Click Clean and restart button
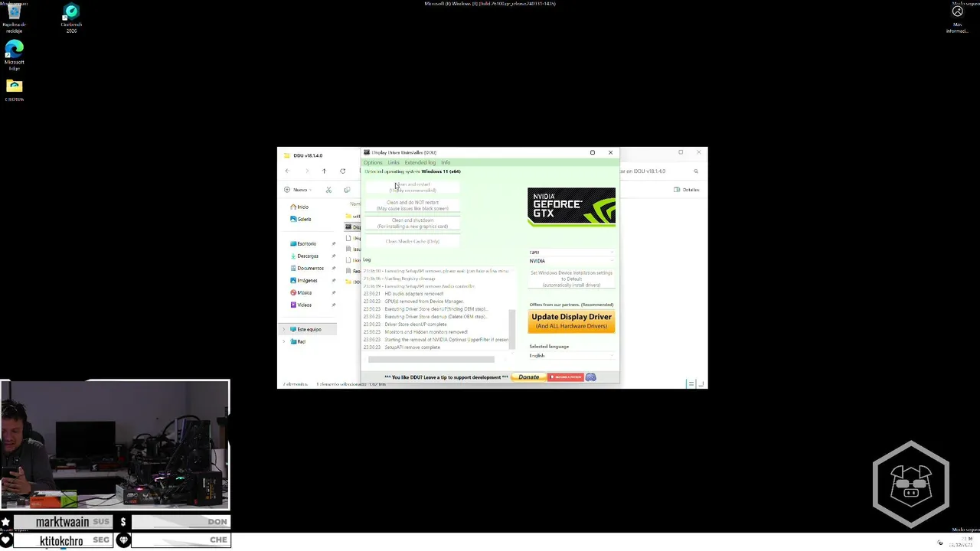 click(413, 187)
